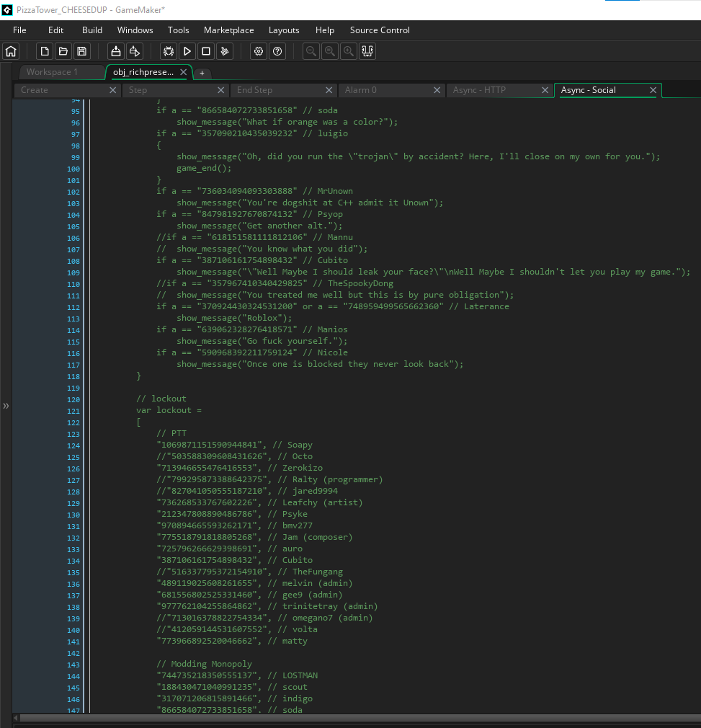Switch to the Workspace 1 tab
Image resolution: width=701 pixels, height=728 pixels.
point(61,72)
